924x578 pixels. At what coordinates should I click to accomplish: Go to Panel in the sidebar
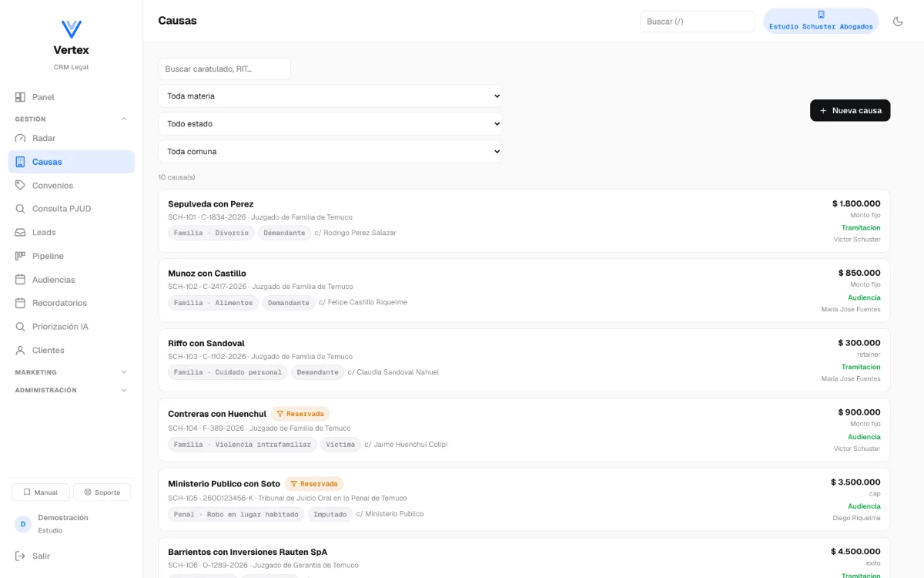pos(71,97)
